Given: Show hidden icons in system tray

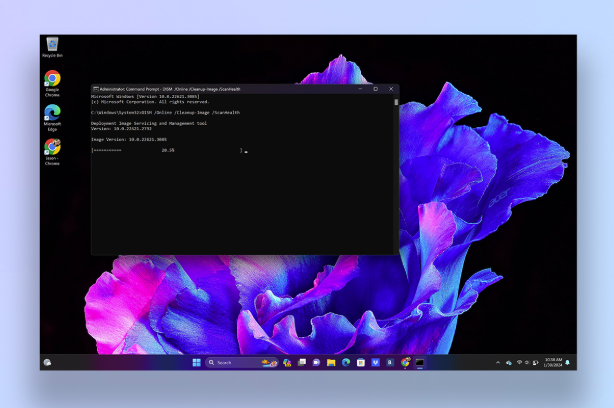Looking at the screenshot, I should coord(497,362).
